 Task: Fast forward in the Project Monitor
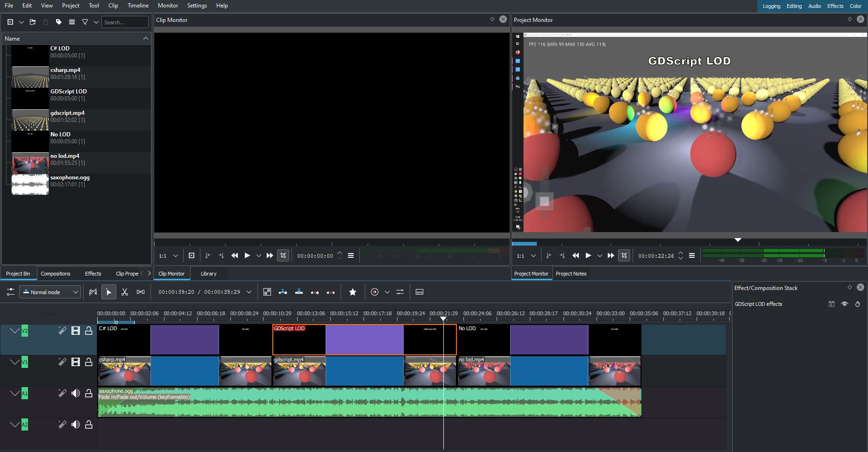pyautogui.click(x=611, y=255)
